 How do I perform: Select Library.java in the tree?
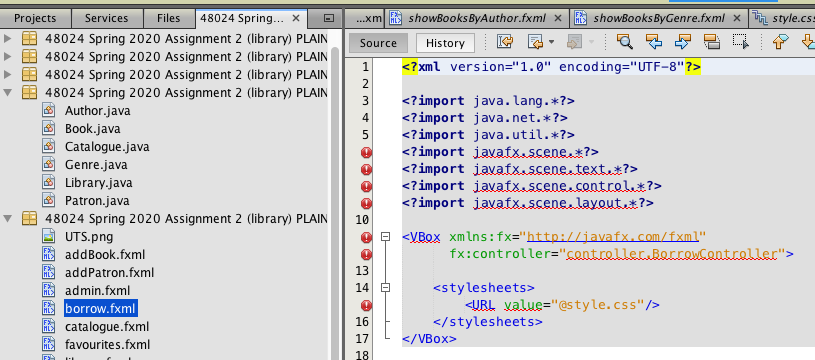[x=98, y=183]
